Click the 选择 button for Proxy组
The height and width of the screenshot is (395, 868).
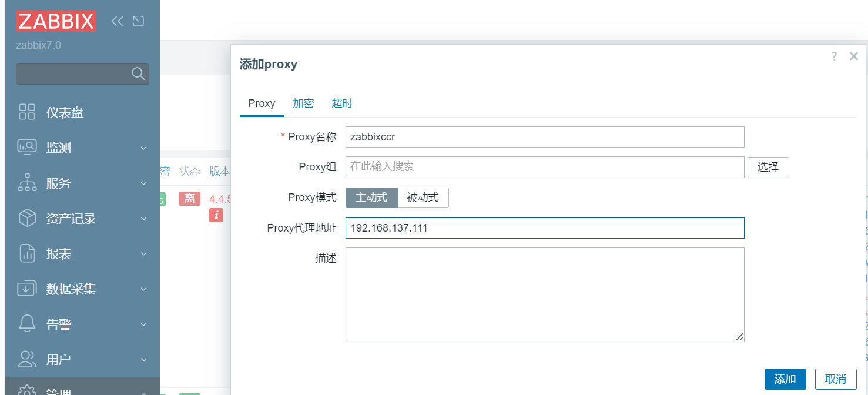(768, 167)
